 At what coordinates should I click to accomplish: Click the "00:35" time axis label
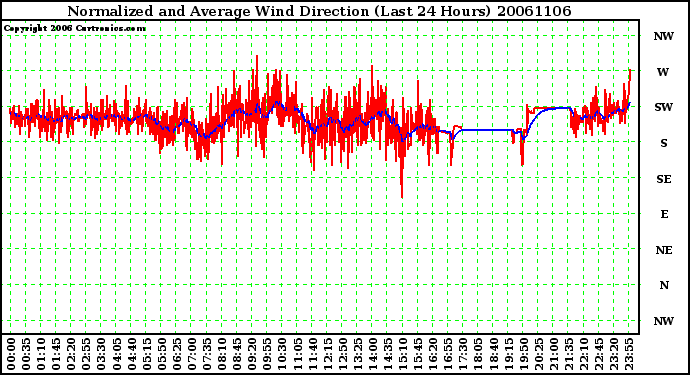point(26,354)
